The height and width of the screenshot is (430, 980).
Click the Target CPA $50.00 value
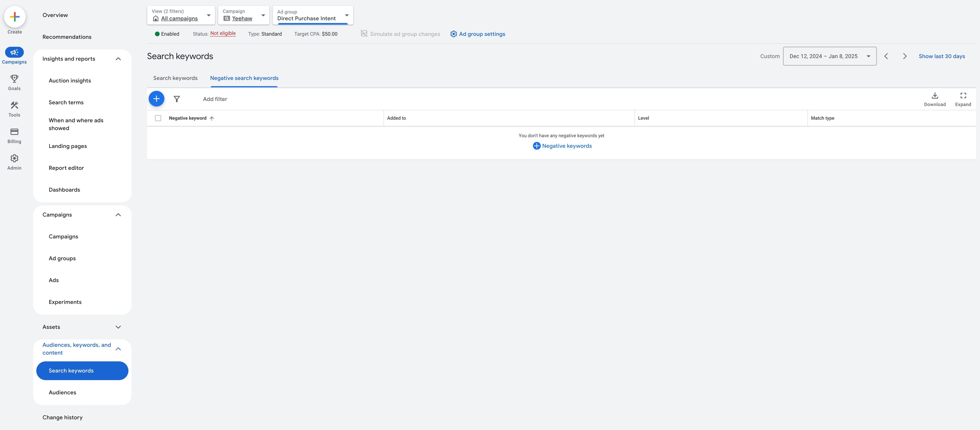tap(329, 34)
